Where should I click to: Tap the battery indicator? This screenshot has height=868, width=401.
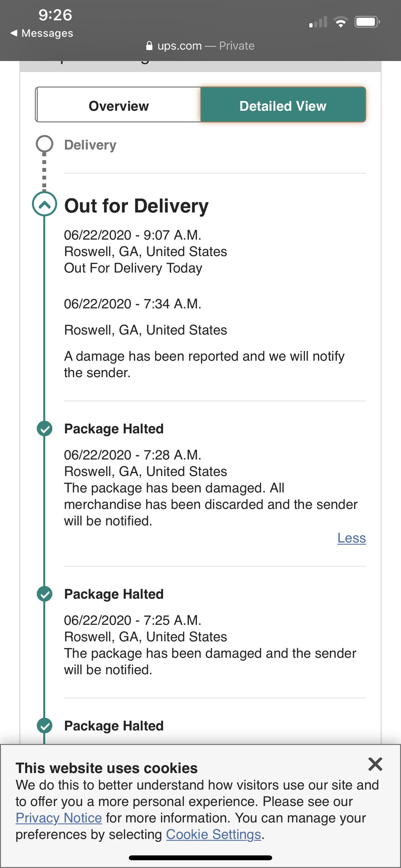(x=366, y=22)
